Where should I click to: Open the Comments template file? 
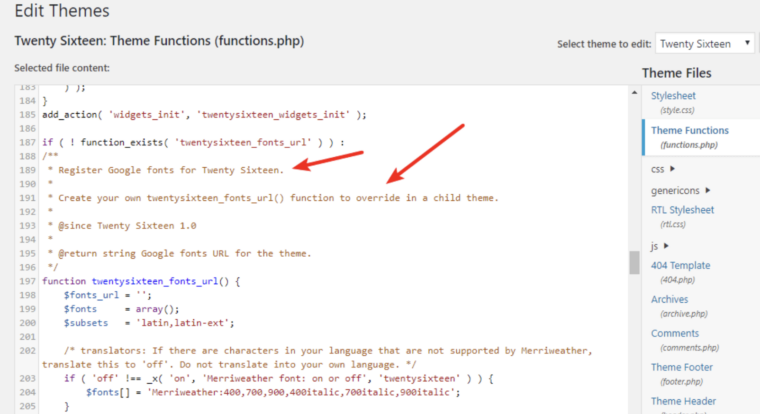674,333
